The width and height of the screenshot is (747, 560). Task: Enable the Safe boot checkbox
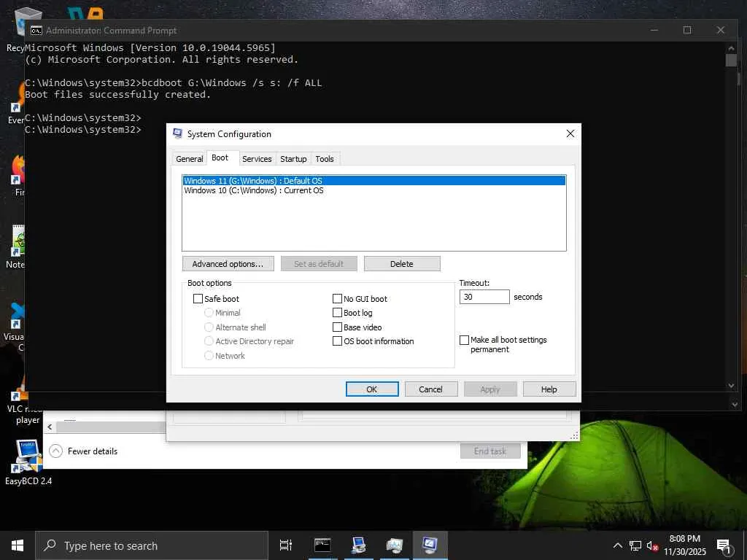(x=198, y=298)
